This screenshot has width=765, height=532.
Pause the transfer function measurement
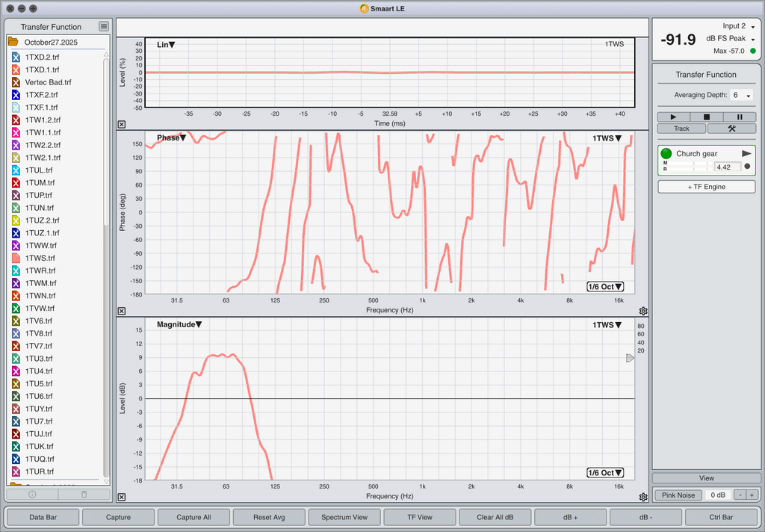click(x=740, y=117)
